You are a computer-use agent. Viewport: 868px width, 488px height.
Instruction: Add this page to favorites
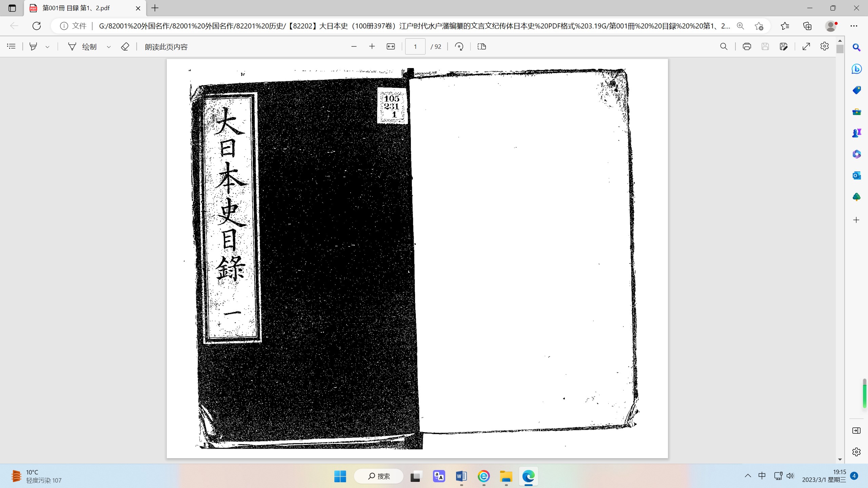759,26
